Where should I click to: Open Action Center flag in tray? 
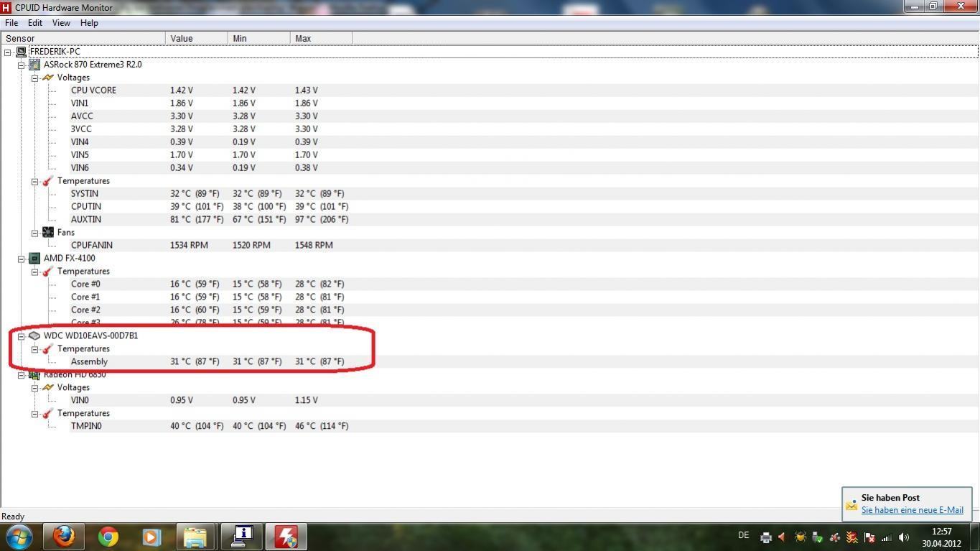[869, 537]
